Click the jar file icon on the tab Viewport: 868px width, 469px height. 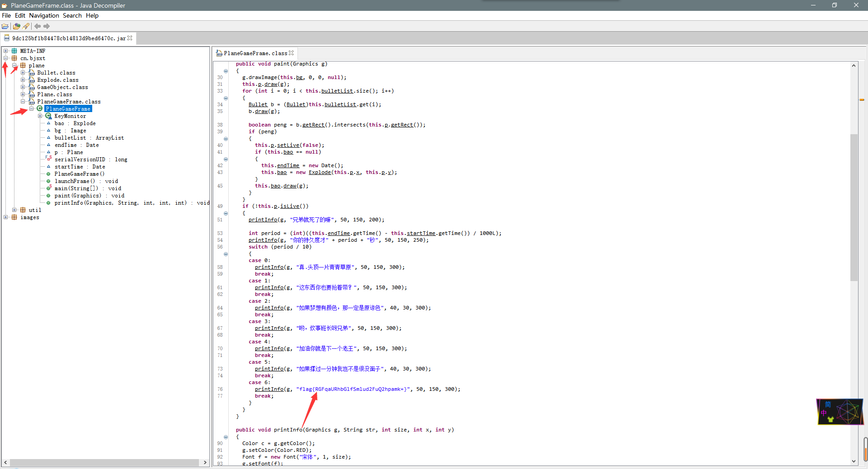tap(7, 38)
